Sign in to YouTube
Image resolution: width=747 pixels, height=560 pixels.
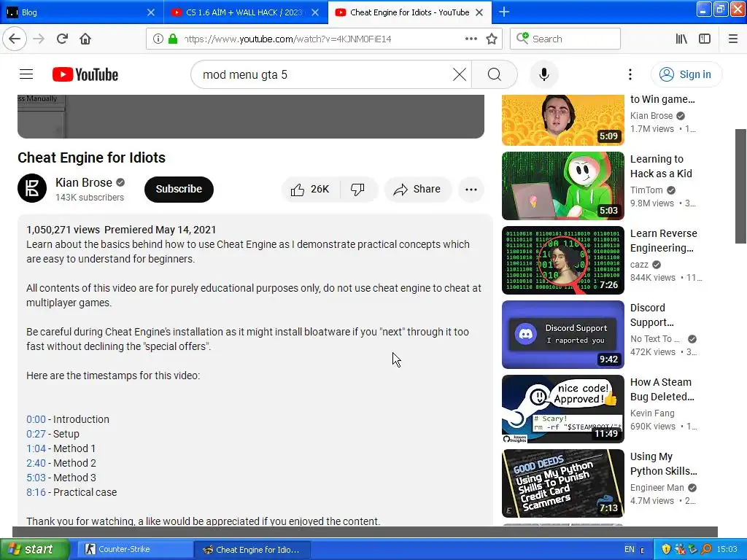[x=686, y=74]
